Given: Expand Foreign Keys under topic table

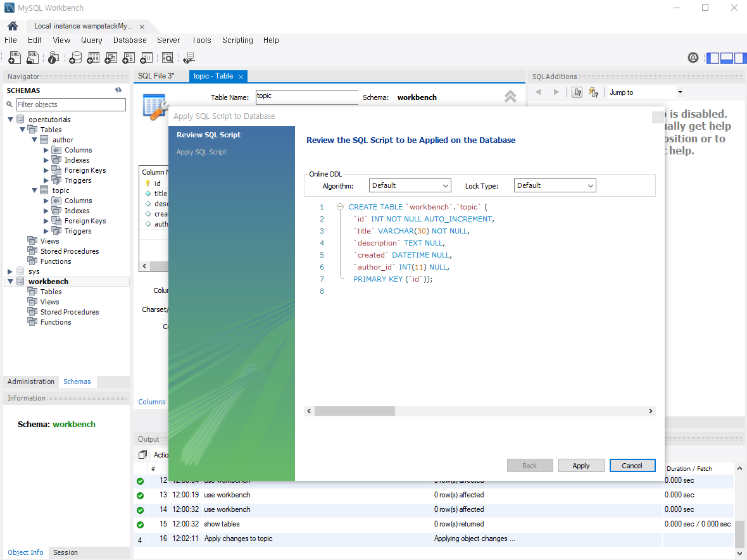Looking at the screenshot, I should pos(46,221).
